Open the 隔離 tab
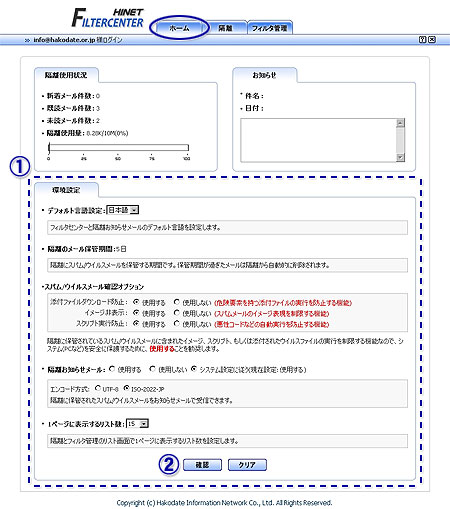Image resolution: width=450 pixels, height=509 pixels. point(225,28)
